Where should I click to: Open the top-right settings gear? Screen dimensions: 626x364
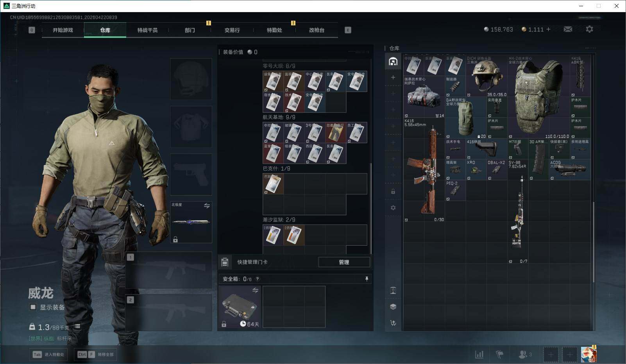(589, 29)
